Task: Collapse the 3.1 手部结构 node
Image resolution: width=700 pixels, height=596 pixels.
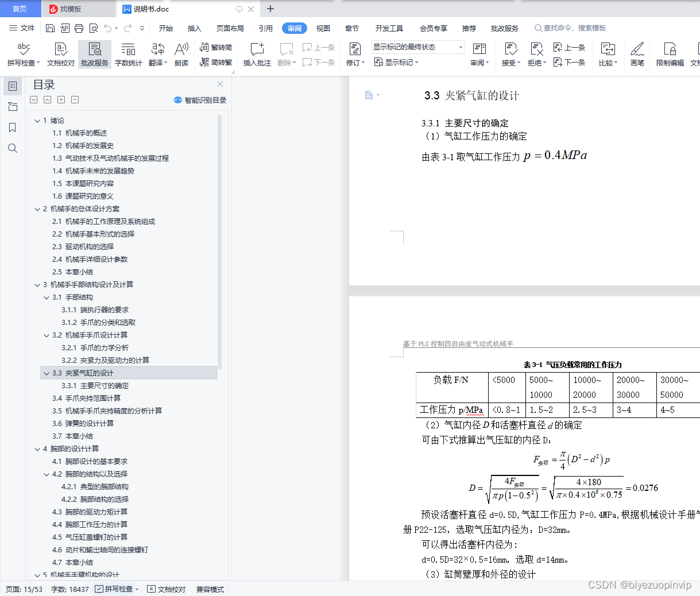Action: 47,297
